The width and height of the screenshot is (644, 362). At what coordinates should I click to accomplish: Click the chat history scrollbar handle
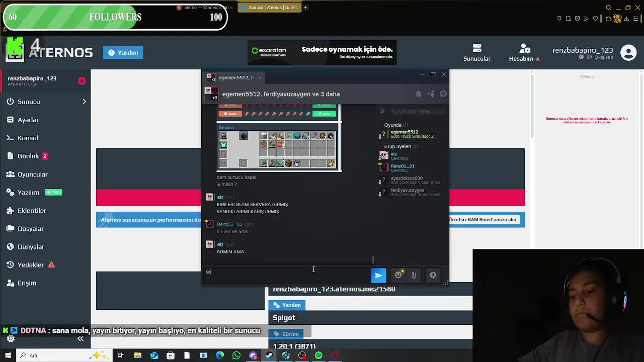pyautogui.click(x=373, y=259)
